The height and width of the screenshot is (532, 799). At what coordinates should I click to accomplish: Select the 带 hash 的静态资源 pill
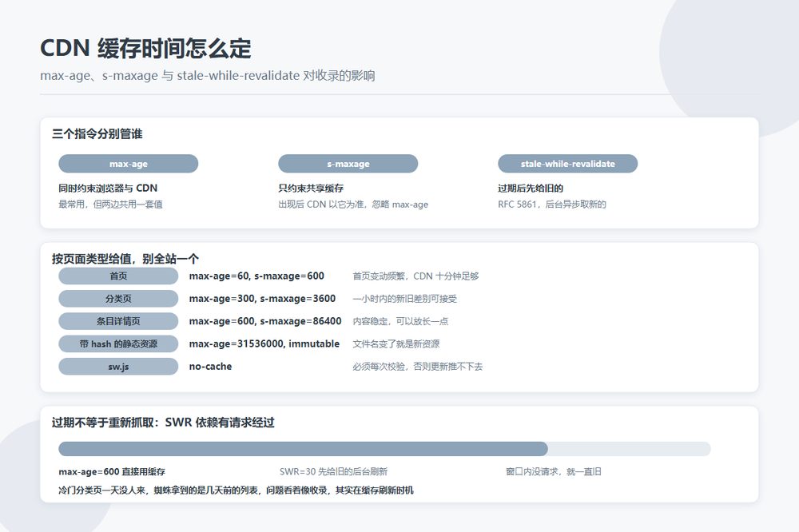click(118, 344)
